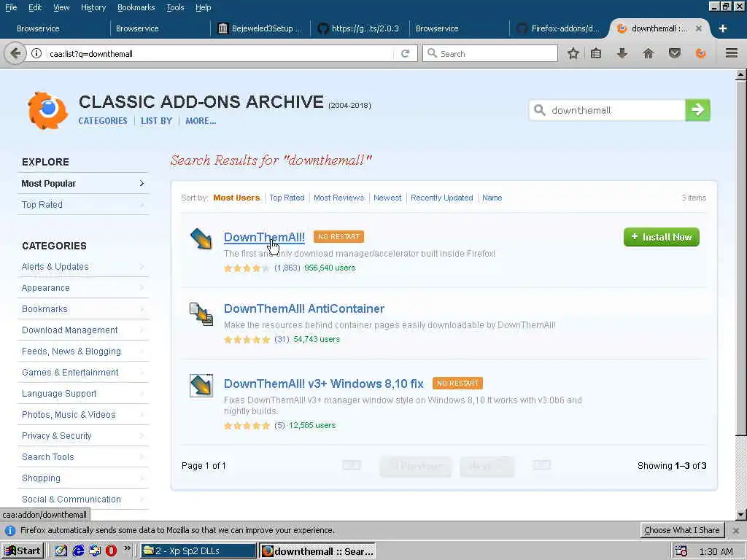
Task: Open the File menu
Action: 11,7
